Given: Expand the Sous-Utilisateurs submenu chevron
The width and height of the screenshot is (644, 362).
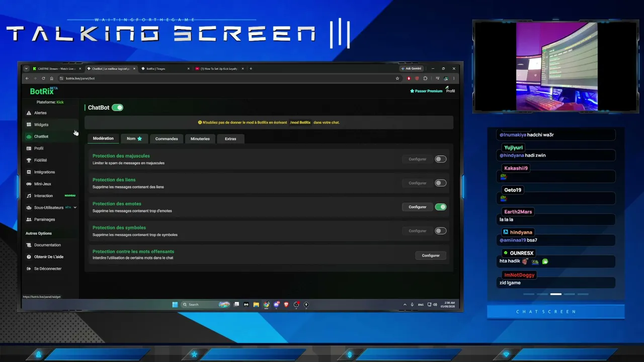Looking at the screenshot, I should tap(75, 208).
